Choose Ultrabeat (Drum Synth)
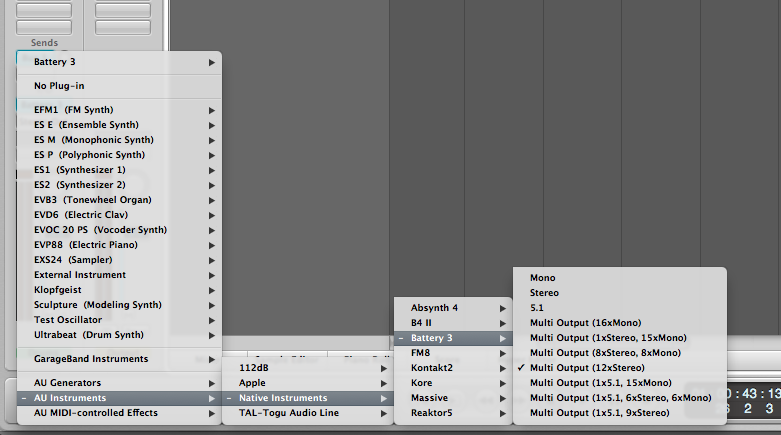The image size is (781, 435). point(120,334)
